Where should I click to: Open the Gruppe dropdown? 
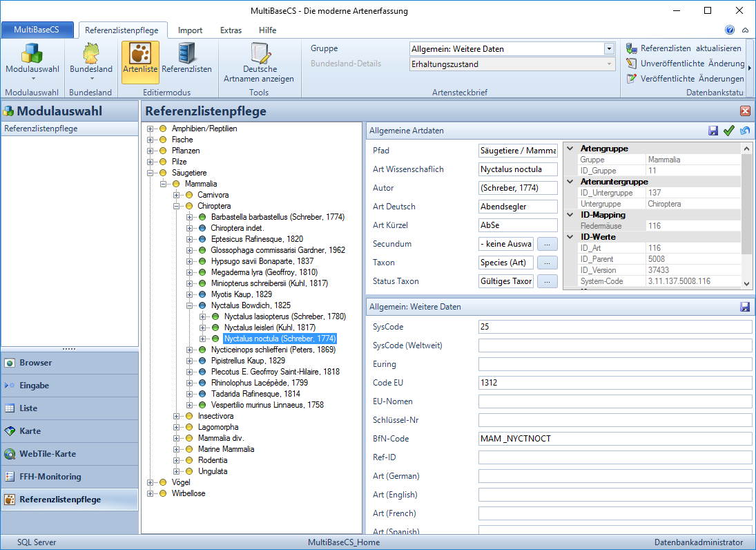[x=609, y=49]
